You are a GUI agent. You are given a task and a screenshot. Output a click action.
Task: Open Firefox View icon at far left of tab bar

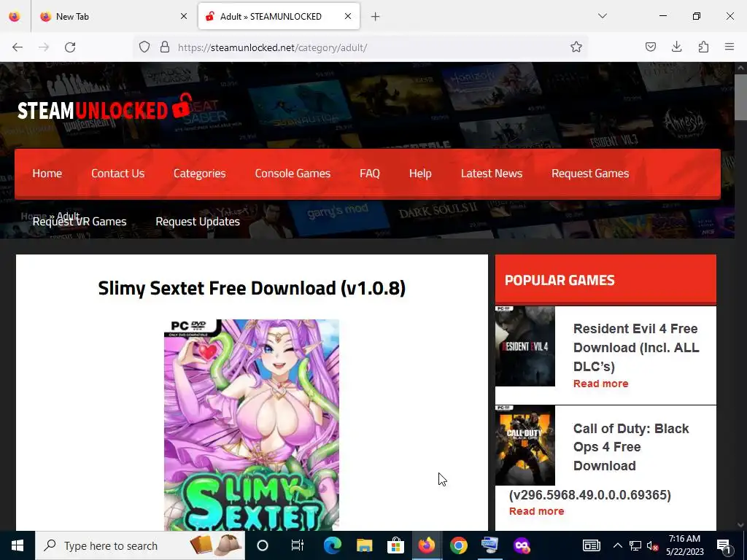coord(15,16)
